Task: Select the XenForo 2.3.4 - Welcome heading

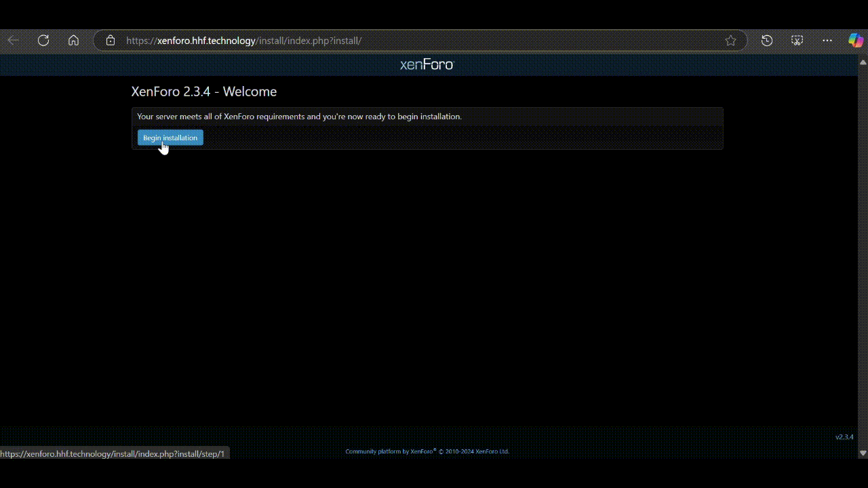Action: click(x=204, y=91)
